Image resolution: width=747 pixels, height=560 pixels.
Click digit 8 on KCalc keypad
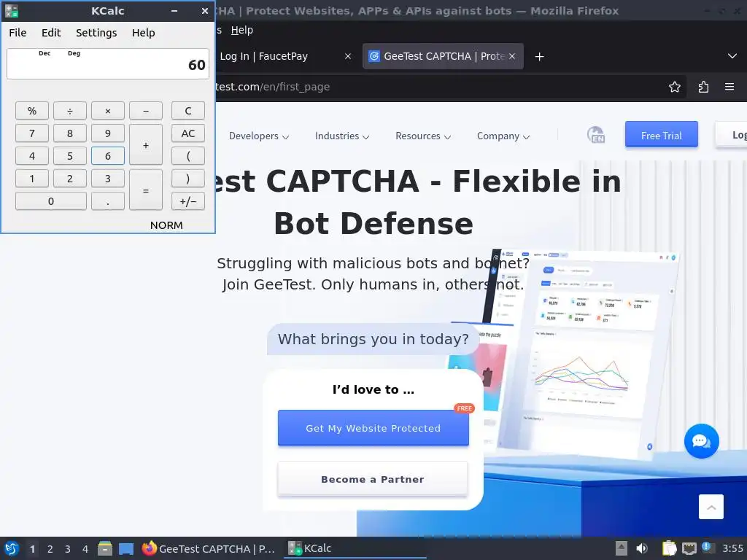tap(69, 133)
